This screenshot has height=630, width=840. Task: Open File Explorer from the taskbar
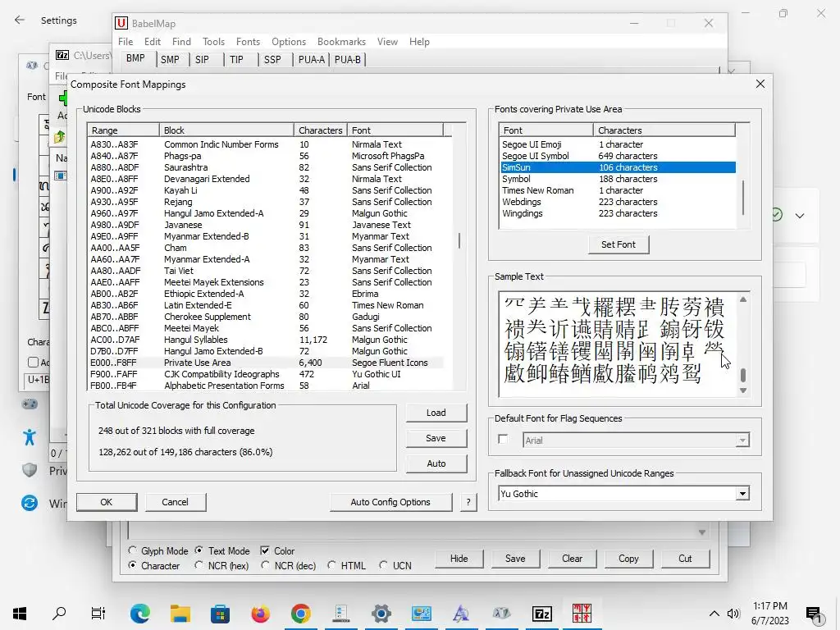[x=180, y=614]
